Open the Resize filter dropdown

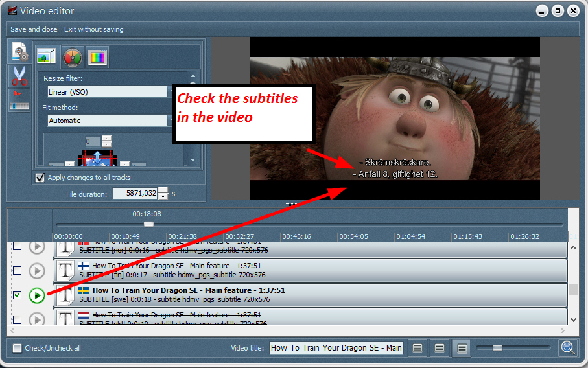coord(107,92)
